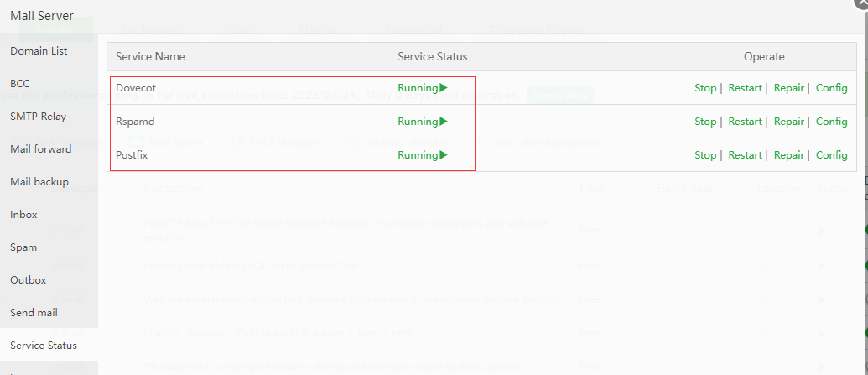
Task: Stop the Dovecot service
Action: (x=705, y=88)
